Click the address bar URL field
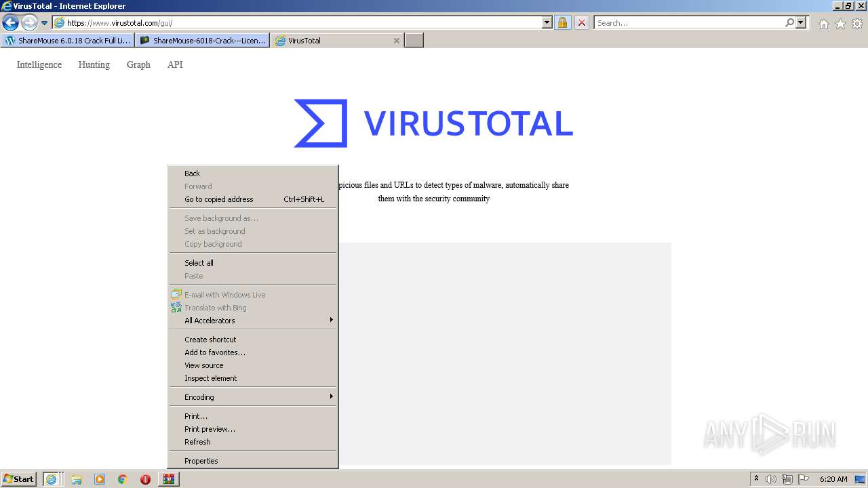This screenshot has width=868, height=488. (297, 22)
